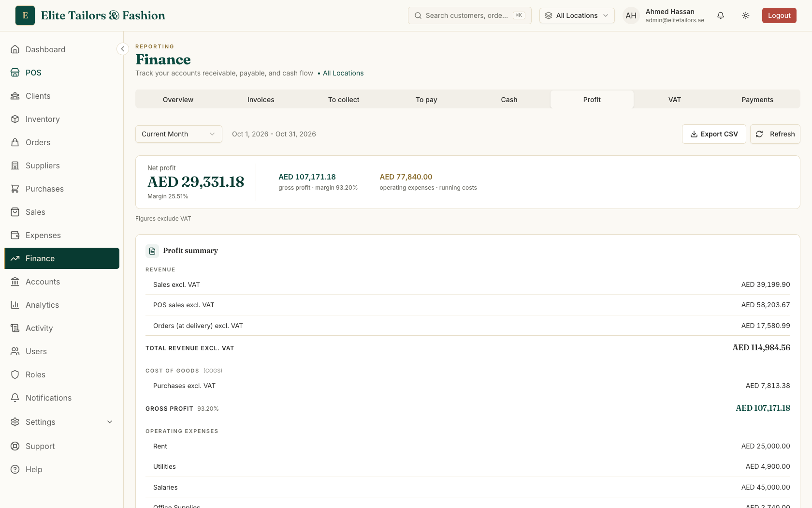Click the Export CSV button
This screenshot has width=812, height=508.
[714, 134]
